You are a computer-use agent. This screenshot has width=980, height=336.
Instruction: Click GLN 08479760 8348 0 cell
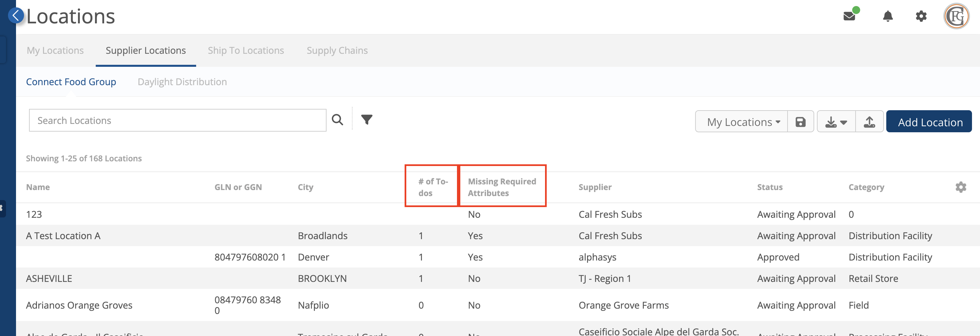pos(248,305)
